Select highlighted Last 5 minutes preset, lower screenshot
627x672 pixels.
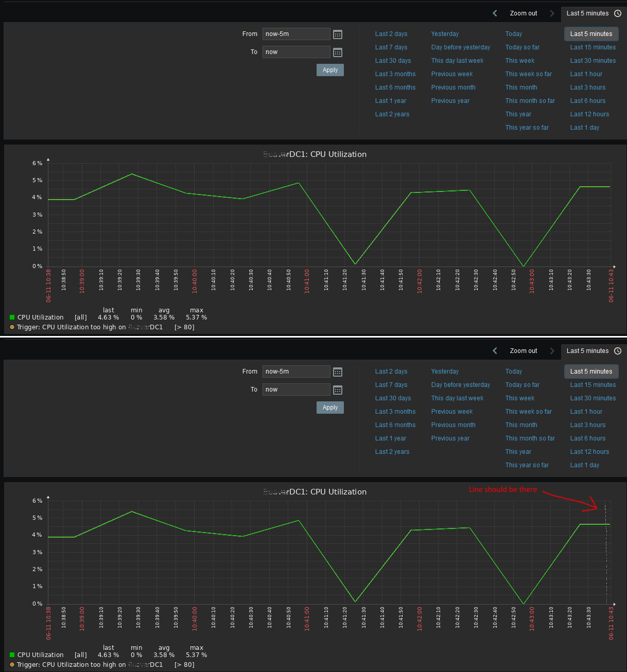pos(591,372)
